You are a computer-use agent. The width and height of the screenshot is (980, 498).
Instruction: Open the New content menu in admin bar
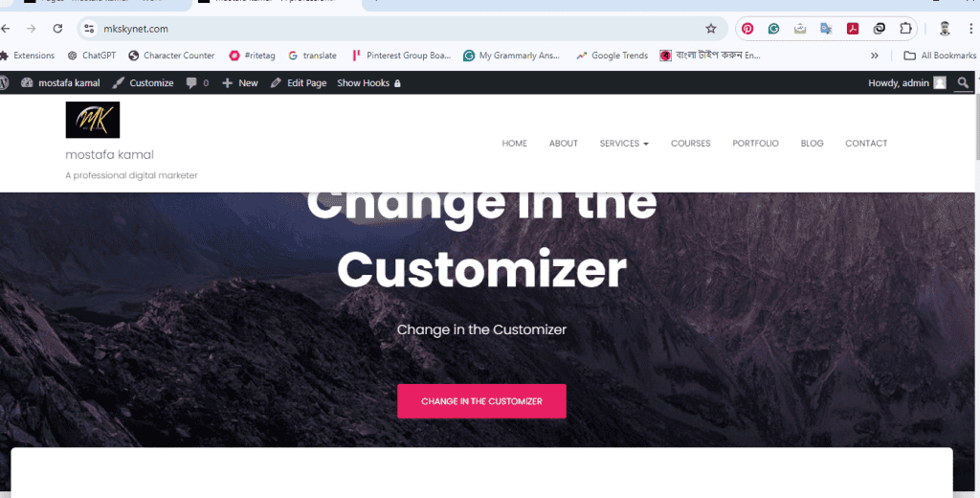pyautogui.click(x=240, y=82)
